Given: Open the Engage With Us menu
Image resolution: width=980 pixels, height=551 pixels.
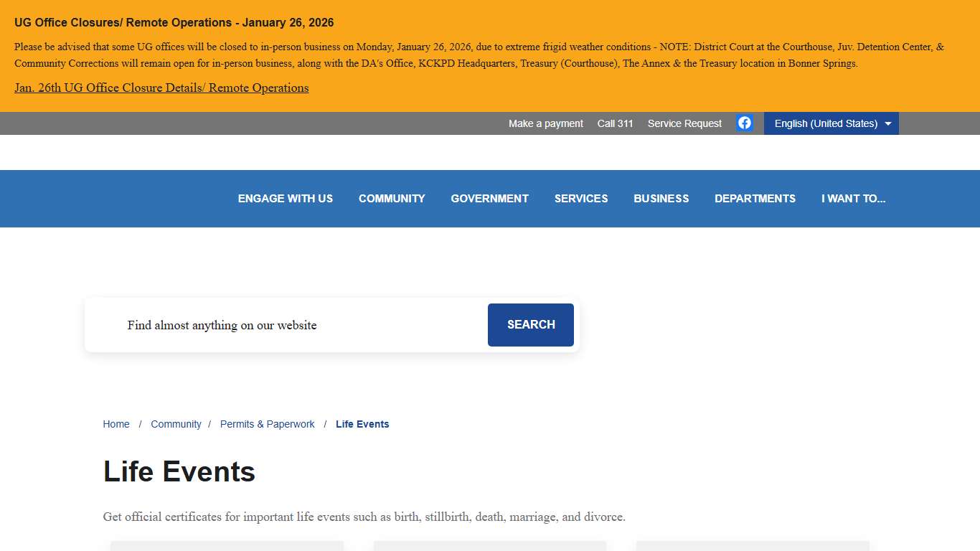Looking at the screenshot, I should tap(286, 199).
